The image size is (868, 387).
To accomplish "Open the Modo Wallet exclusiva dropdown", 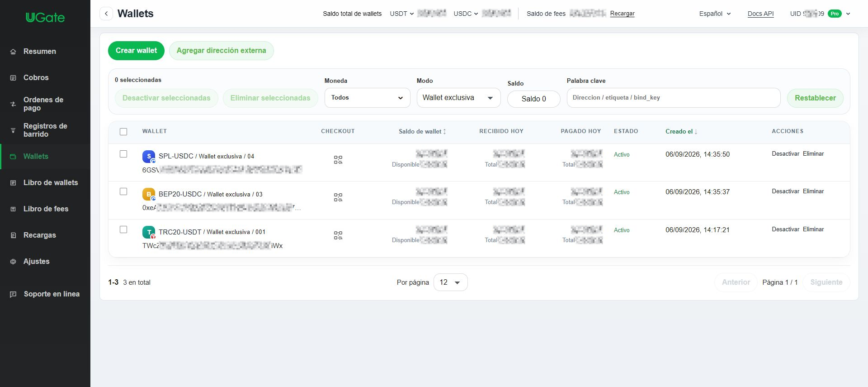I will coord(458,98).
